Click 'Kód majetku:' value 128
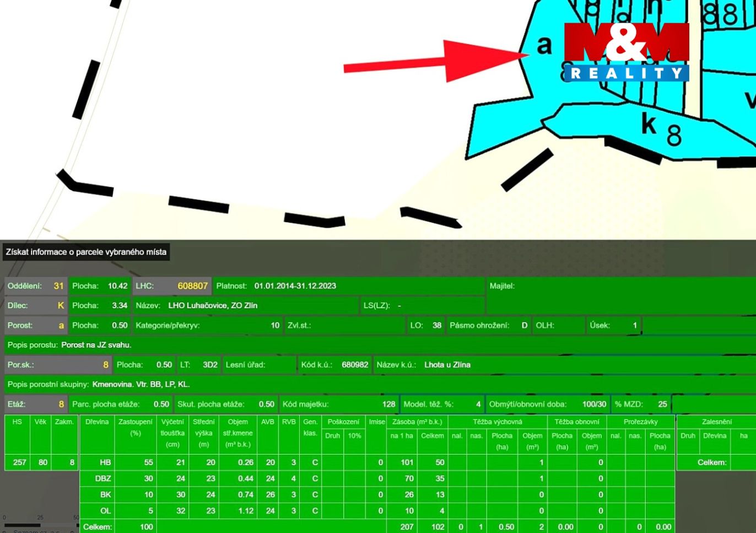Viewport: 756px width, 533px height. tap(389, 404)
